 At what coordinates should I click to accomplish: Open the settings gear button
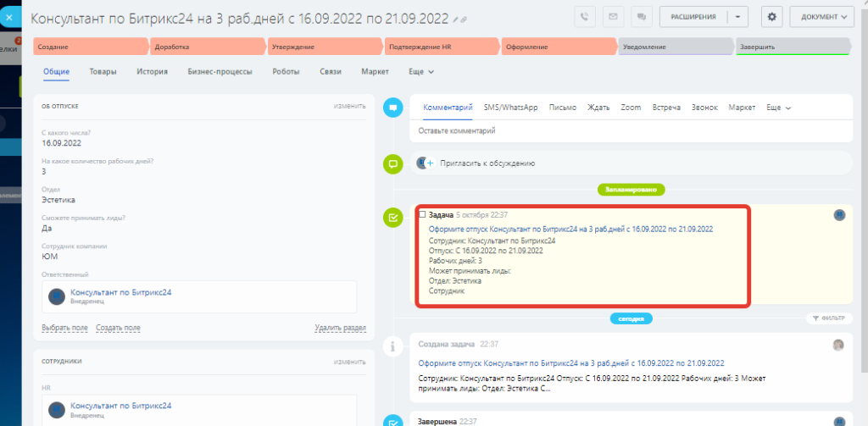pos(771,17)
